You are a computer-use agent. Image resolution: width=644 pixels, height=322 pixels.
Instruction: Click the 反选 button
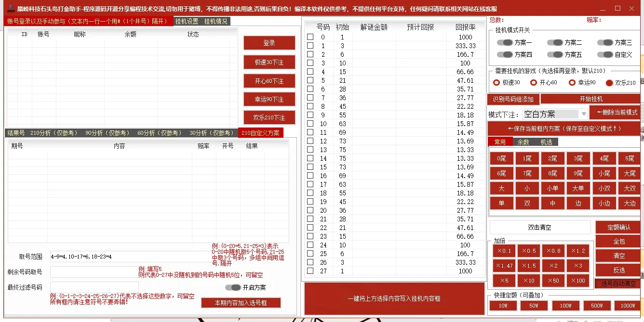point(618,270)
